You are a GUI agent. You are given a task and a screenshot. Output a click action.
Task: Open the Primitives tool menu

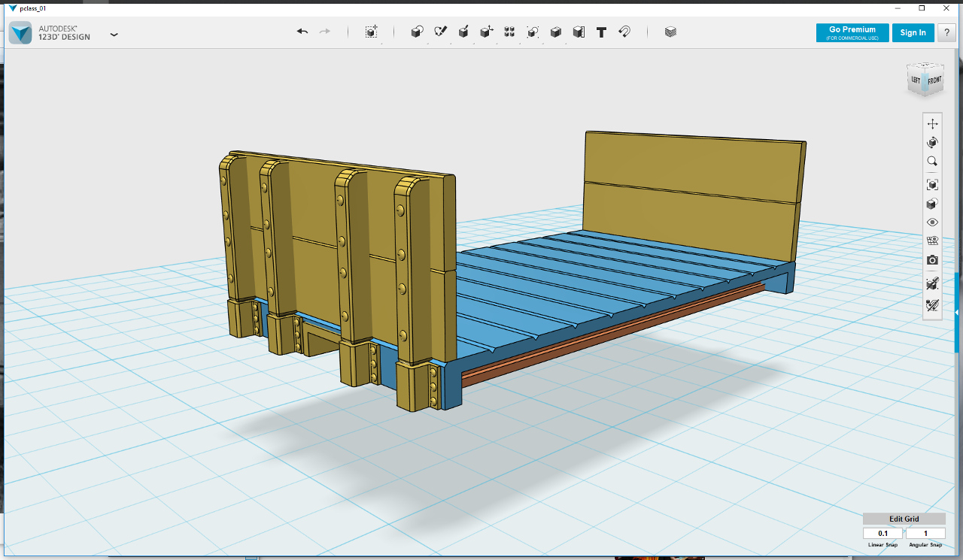coord(418,32)
